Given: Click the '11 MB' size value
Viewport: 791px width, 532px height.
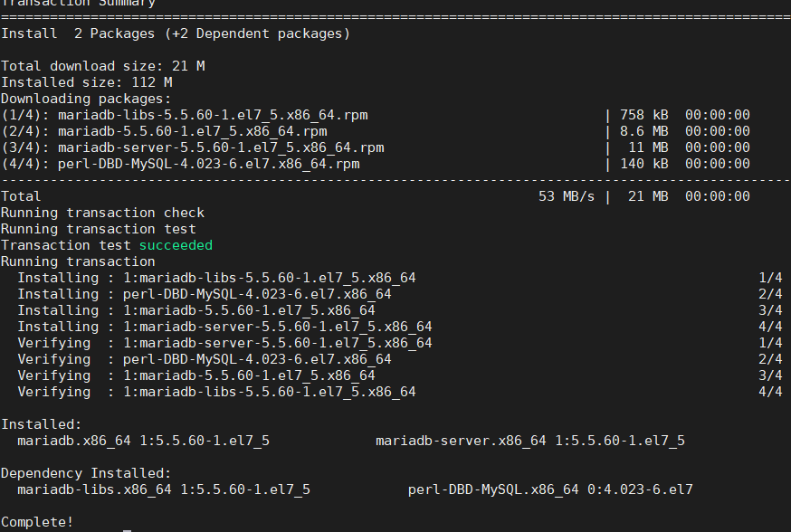Looking at the screenshot, I should tap(648, 147).
